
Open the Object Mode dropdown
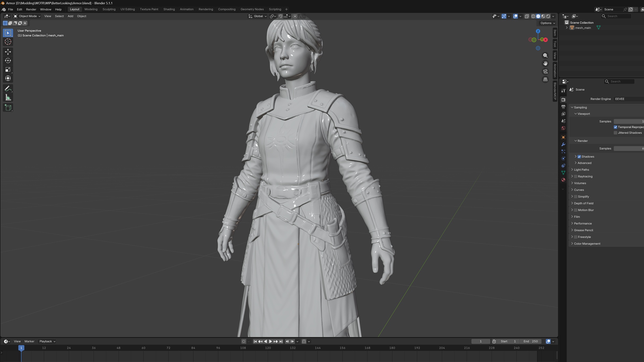[x=27, y=16]
